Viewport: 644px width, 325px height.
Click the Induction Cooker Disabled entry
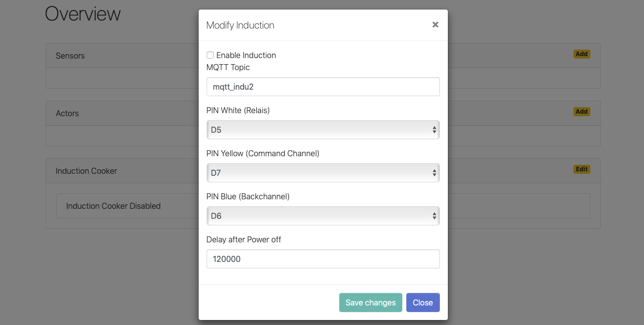coord(113,206)
